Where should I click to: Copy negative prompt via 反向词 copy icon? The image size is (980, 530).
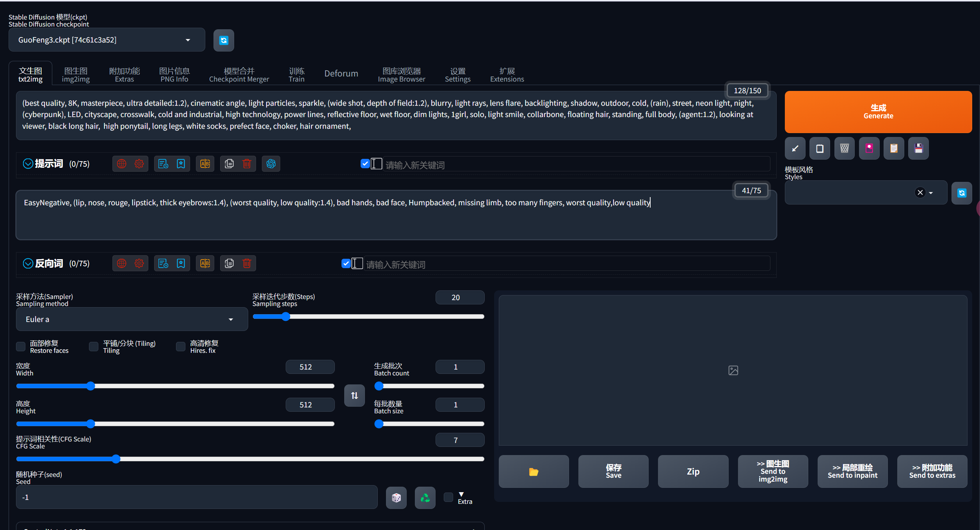click(229, 263)
